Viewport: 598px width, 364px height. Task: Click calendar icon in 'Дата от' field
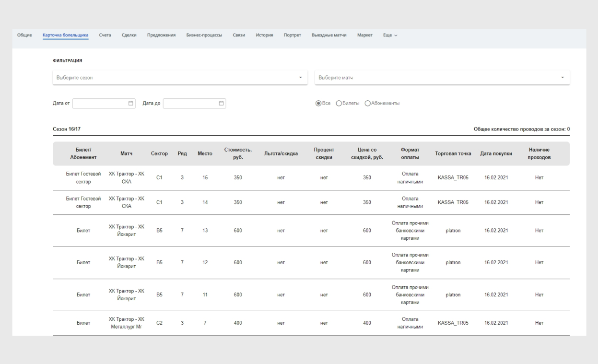130,103
